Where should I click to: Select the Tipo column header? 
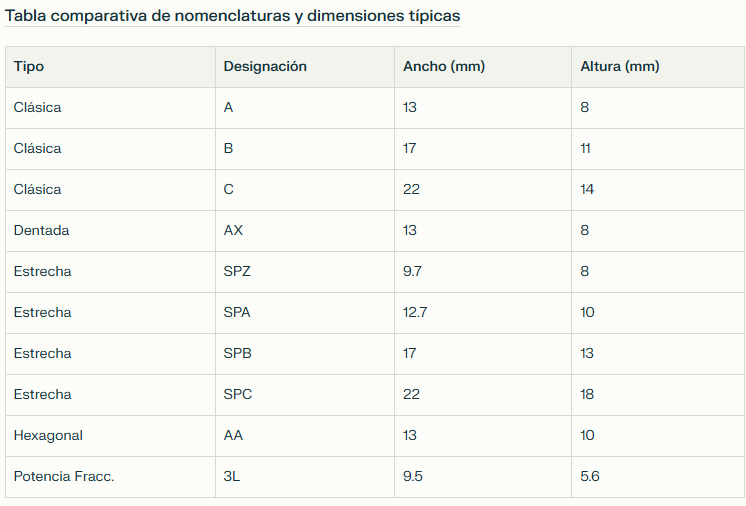[x=110, y=67]
